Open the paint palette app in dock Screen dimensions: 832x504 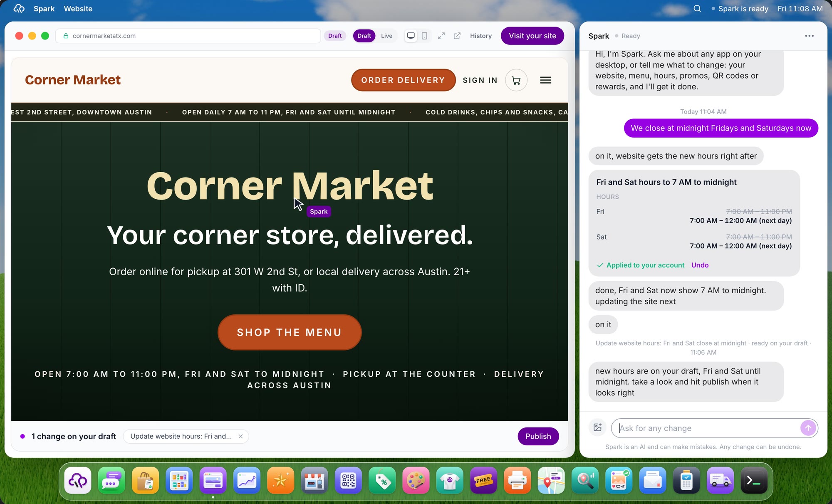(x=416, y=481)
